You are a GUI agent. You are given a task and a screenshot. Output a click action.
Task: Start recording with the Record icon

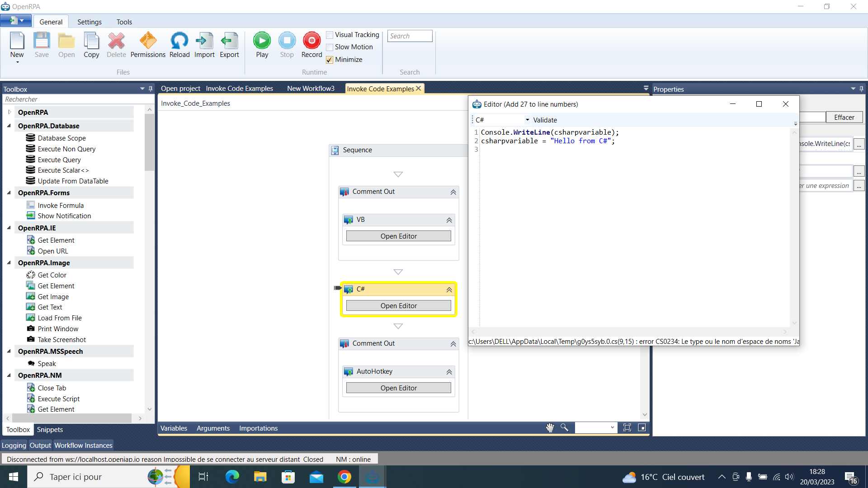pos(311,41)
